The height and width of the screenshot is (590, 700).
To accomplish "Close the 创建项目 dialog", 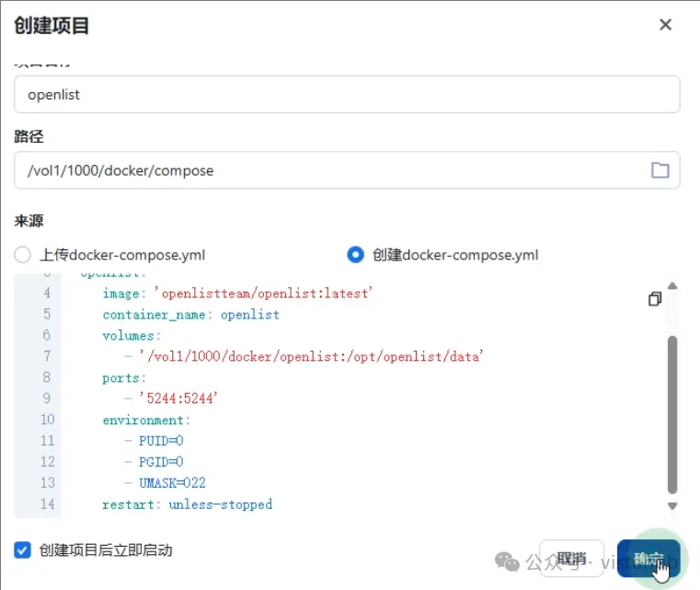I will click(x=665, y=25).
